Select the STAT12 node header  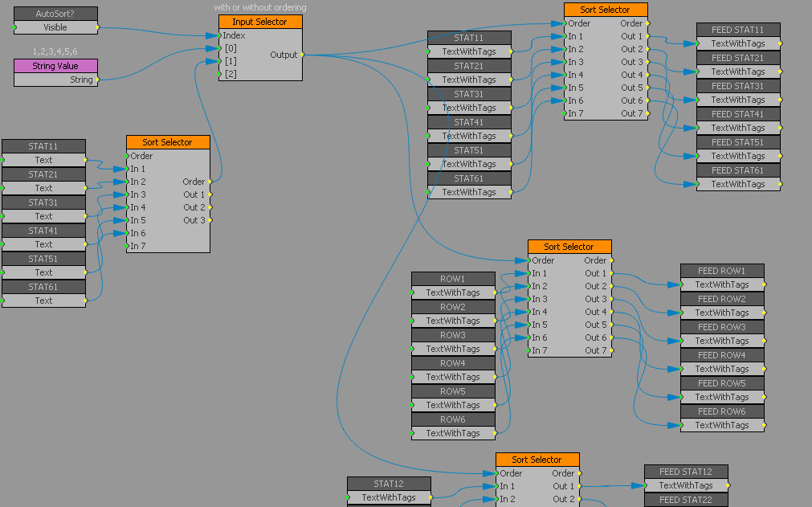(x=389, y=483)
